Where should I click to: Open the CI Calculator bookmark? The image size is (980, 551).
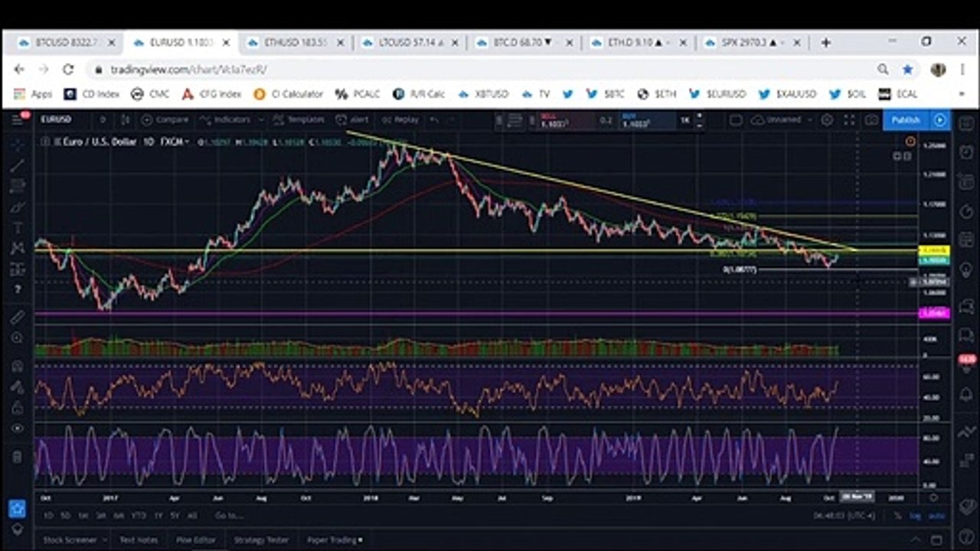288,94
